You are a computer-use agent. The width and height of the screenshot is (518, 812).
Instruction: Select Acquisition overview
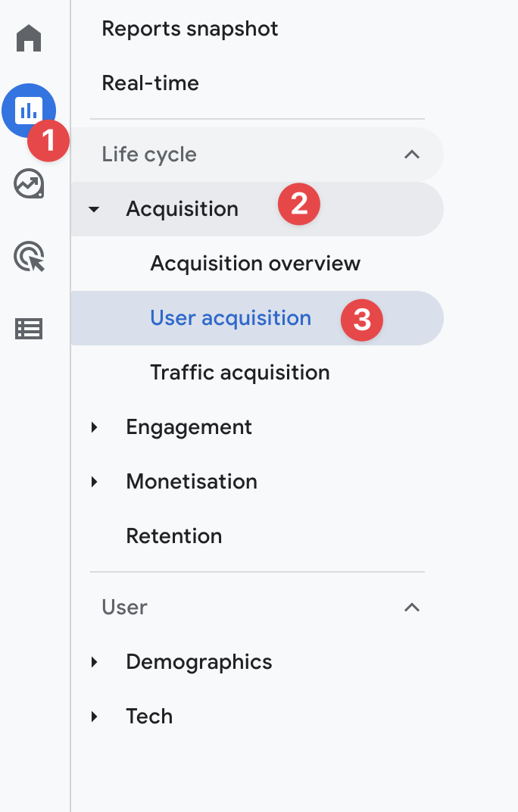pyautogui.click(x=255, y=264)
